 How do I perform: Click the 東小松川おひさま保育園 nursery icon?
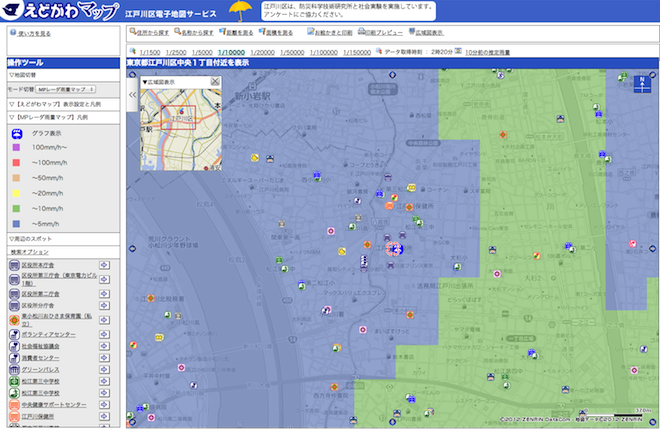tap(14, 320)
